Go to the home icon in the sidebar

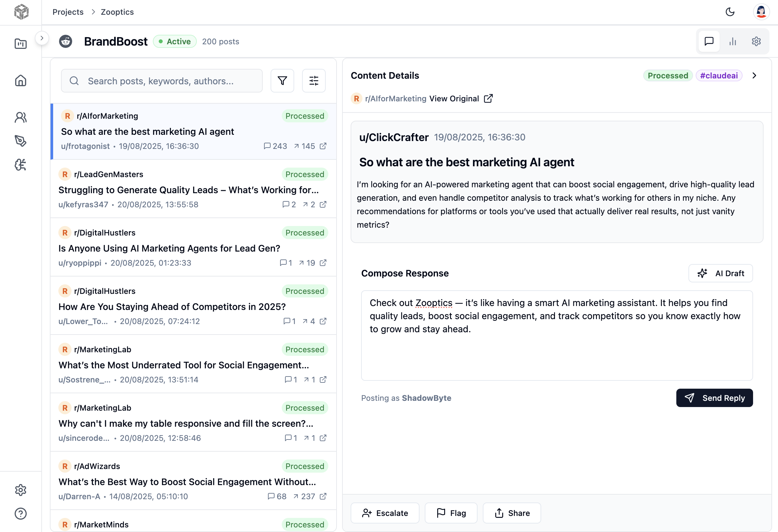[20, 80]
